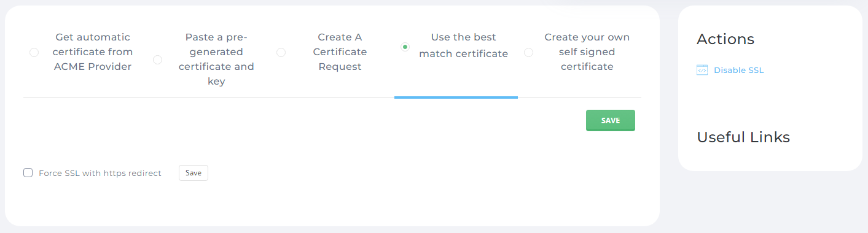
Task: Click the Useful Links heading
Action: point(743,137)
